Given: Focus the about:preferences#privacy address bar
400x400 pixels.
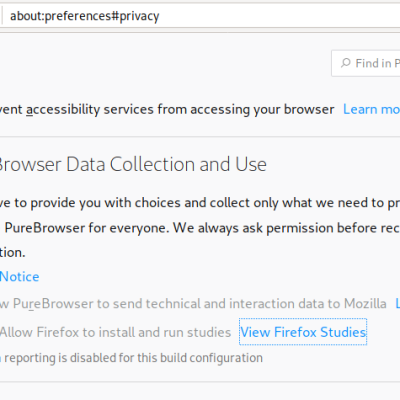Looking at the screenshot, I should pyautogui.click(x=201, y=16).
